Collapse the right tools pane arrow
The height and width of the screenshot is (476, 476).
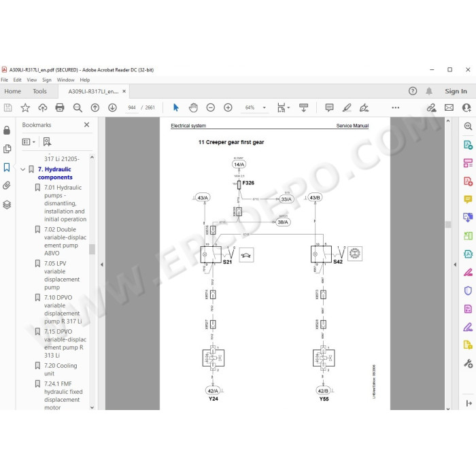click(455, 265)
